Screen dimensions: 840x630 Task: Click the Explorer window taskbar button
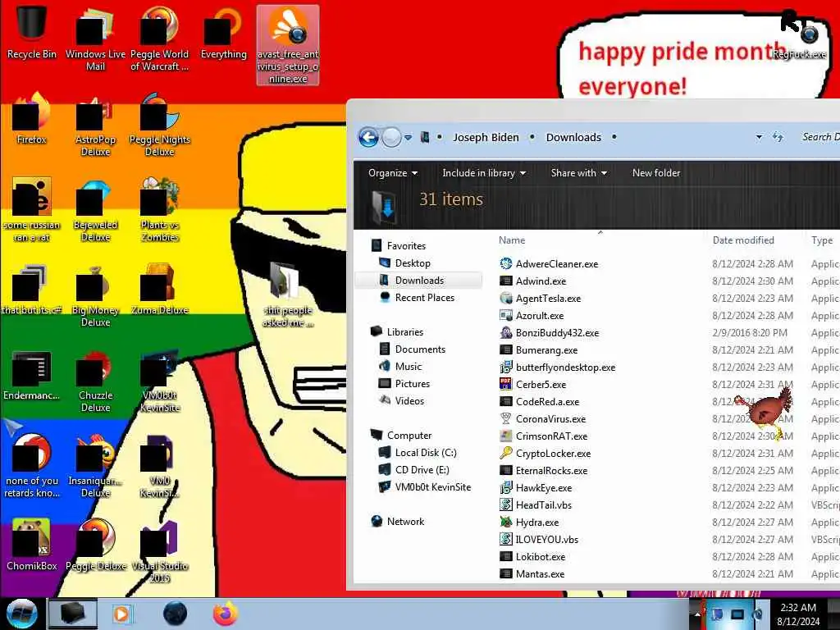[73, 614]
